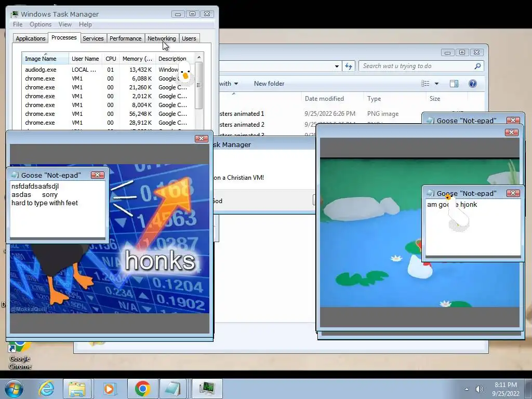Screen dimensions: 532x399
Task: Click the goose in Task Manager
Action: pos(185,72)
